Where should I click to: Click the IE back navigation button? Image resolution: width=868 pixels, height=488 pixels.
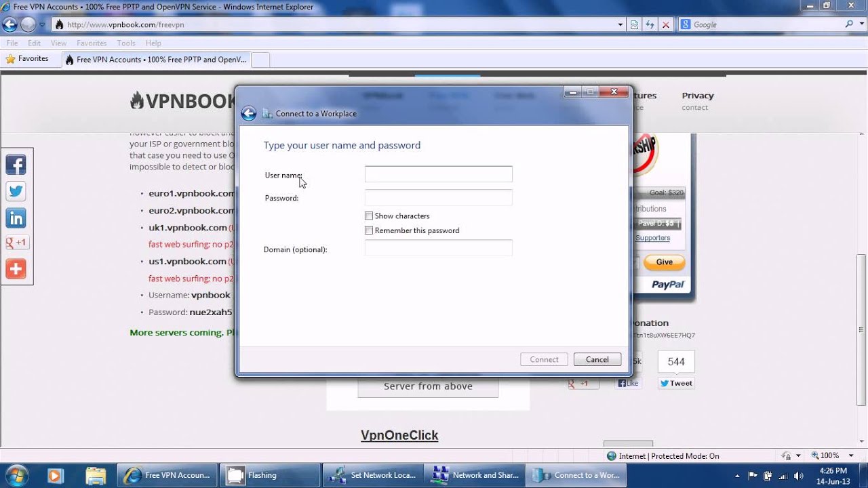(9, 24)
